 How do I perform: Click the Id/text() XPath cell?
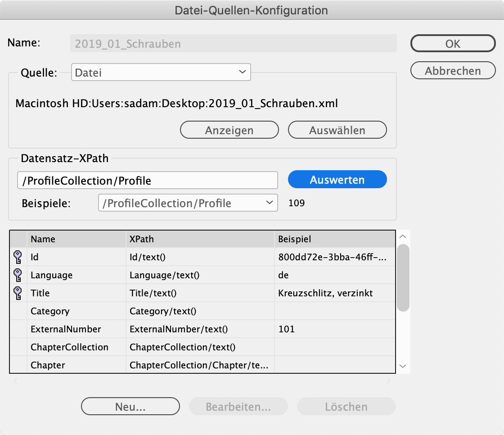[x=200, y=257]
